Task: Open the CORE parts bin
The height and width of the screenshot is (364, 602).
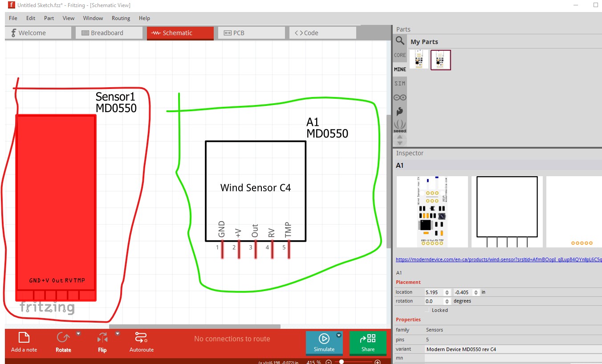Action: click(x=400, y=55)
